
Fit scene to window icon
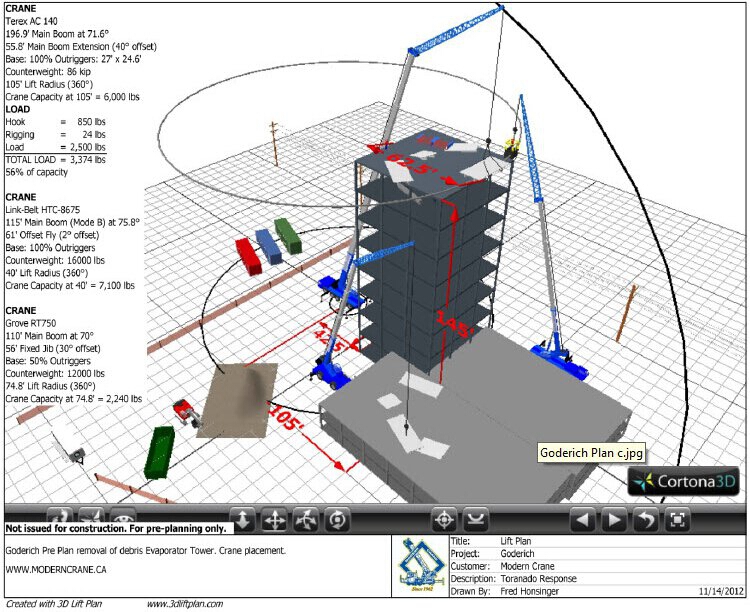(677, 519)
